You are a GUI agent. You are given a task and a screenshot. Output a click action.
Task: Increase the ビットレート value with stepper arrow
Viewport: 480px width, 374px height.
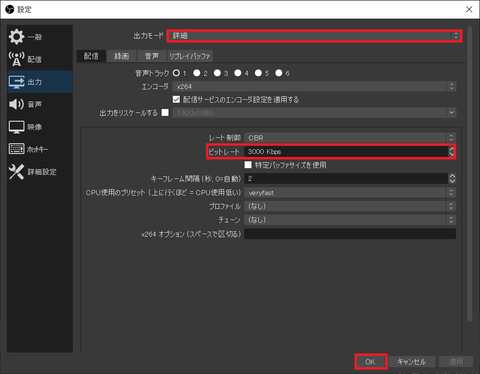pos(452,149)
